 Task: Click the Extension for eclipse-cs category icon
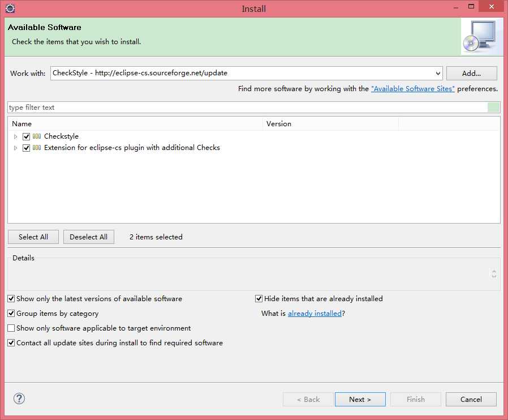coord(37,148)
